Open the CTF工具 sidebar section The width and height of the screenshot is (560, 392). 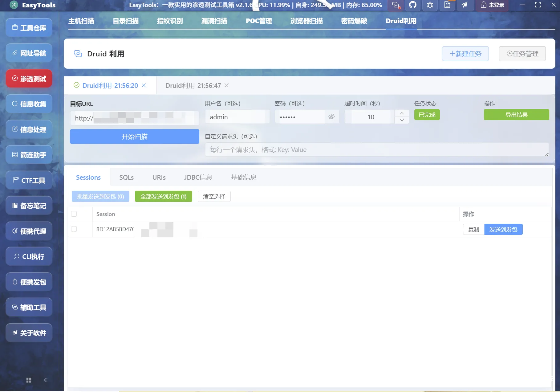[x=29, y=180]
